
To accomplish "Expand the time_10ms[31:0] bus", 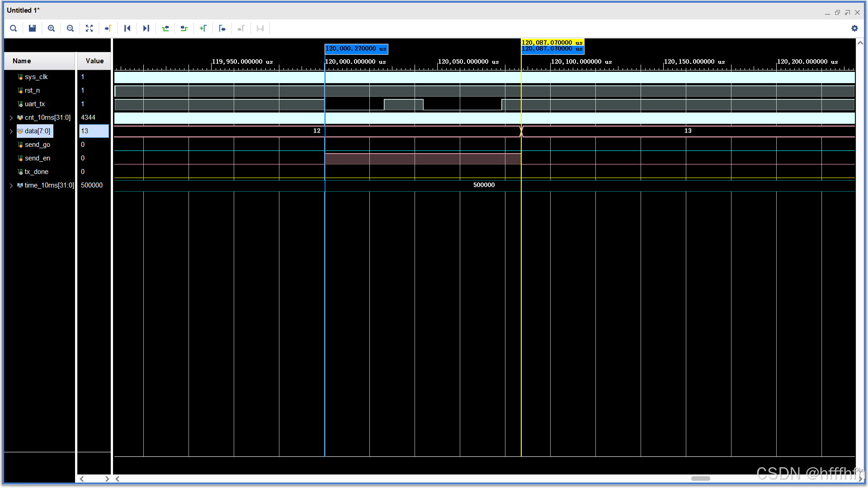I will pyautogui.click(x=11, y=185).
